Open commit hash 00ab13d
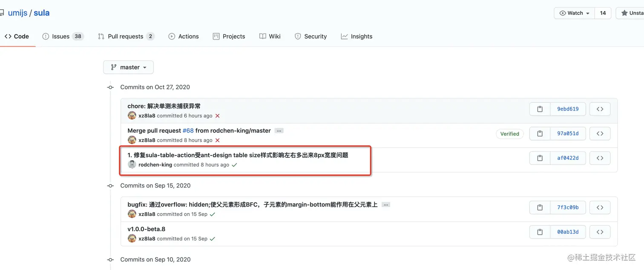 [x=568, y=232]
